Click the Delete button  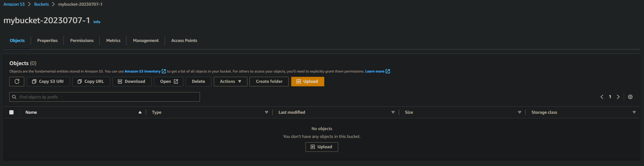199,81
